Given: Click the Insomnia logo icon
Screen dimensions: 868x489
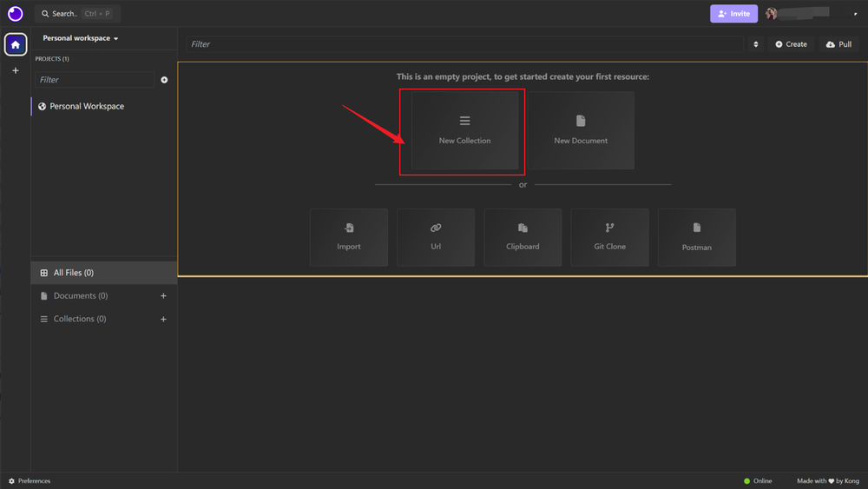Looking at the screenshot, I should coord(15,14).
